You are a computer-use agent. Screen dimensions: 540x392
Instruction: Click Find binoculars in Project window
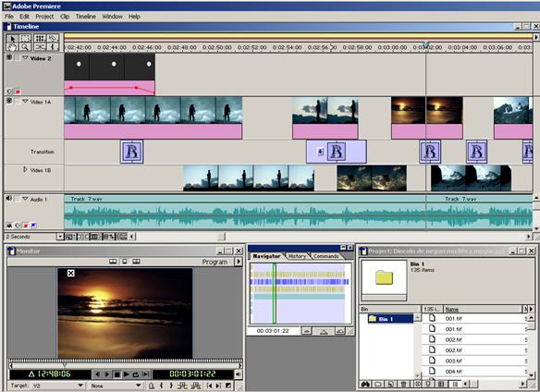(x=365, y=384)
